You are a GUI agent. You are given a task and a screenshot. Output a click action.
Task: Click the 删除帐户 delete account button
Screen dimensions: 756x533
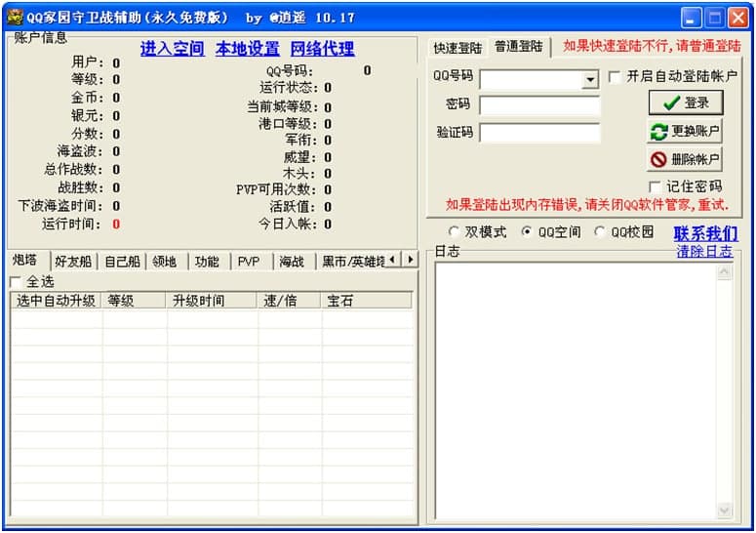coord(684,159)
